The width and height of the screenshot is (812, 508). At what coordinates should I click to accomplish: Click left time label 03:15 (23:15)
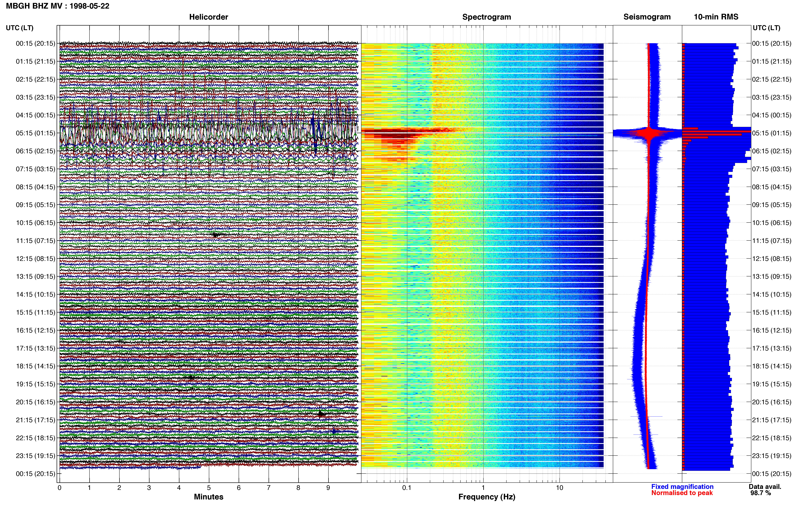click(x=36, y=97)
